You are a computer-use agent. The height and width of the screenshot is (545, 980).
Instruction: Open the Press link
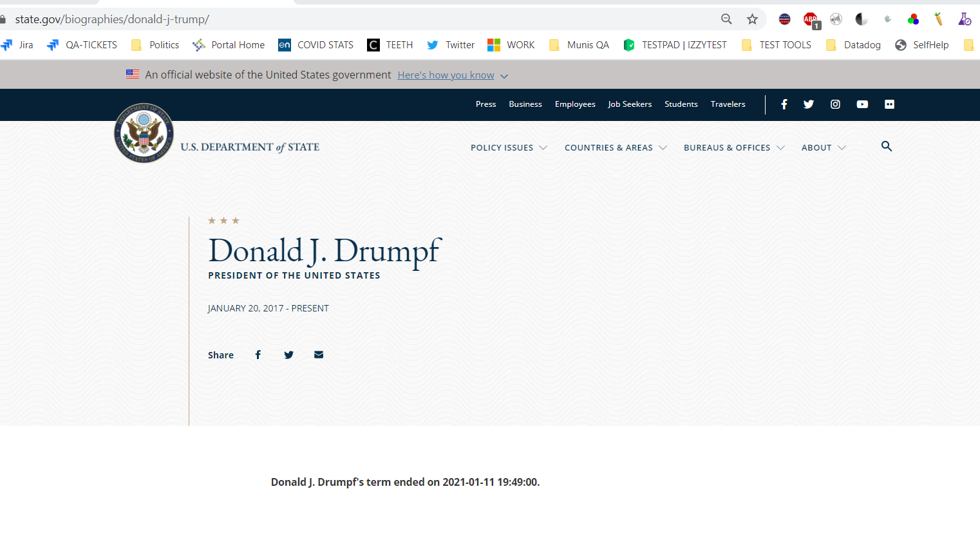(485, 104)
